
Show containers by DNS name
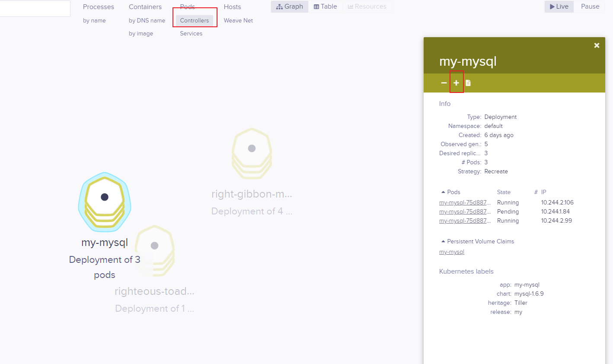click(x=147, y=20)
